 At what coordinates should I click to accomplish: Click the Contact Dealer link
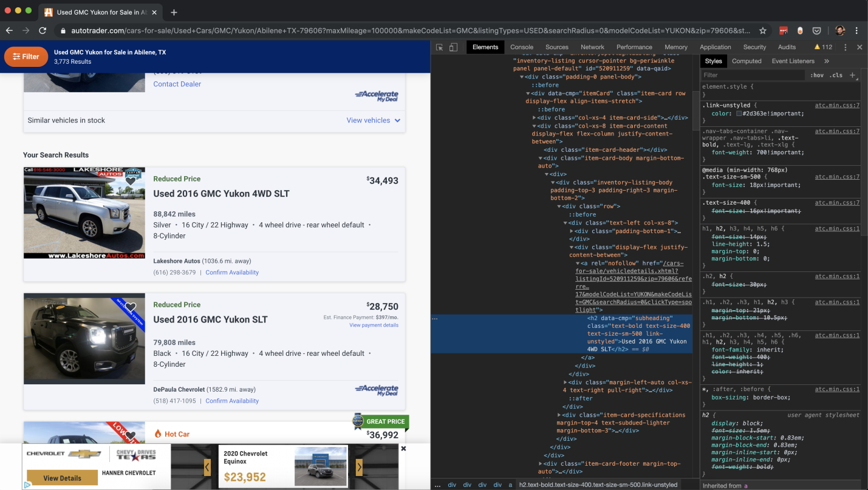click(x=177, y=84)
